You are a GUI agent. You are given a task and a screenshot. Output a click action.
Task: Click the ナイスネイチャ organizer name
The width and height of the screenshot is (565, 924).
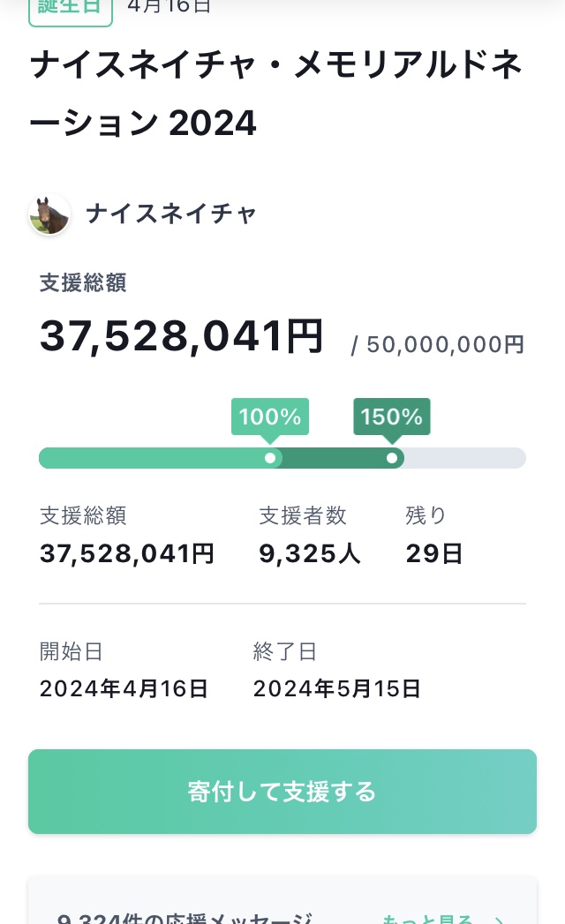tap(171, 214)
